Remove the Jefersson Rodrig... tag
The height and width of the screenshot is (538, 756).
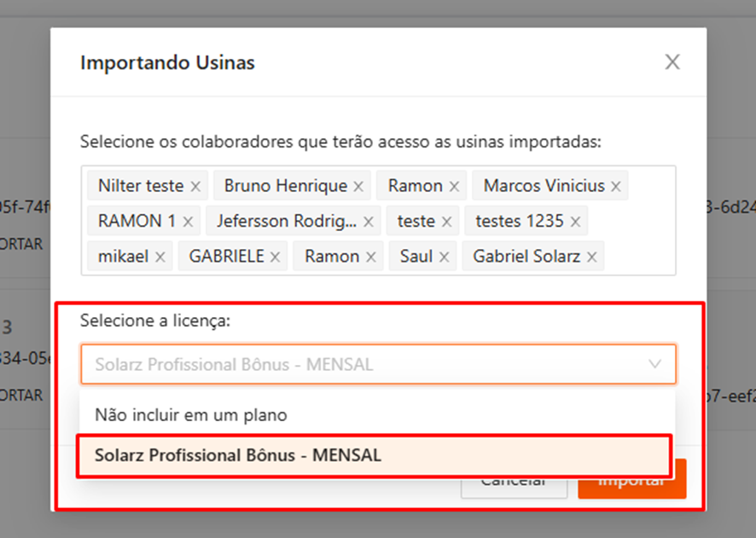[x=368, y=222]
